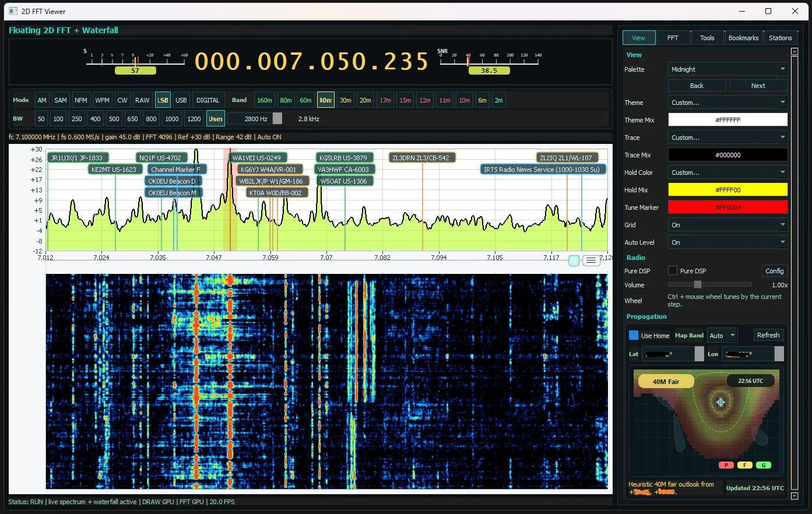Screen dimensions: 812x514
Task: Open the FFT tab
Action: coord(674,37)
